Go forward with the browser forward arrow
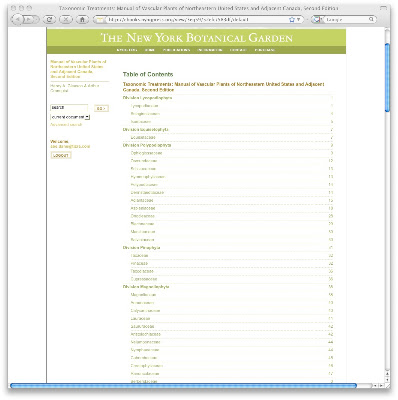Image resolution: width=398 pixels, height=400 pixels. 29,20
